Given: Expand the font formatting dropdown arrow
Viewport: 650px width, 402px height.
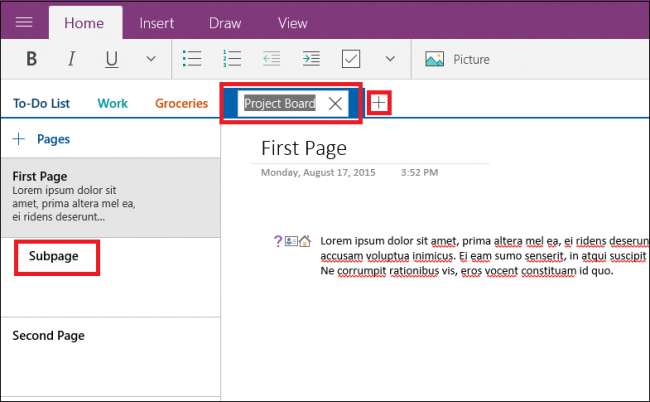Looking at the screenshot, I should click(150, 59).
